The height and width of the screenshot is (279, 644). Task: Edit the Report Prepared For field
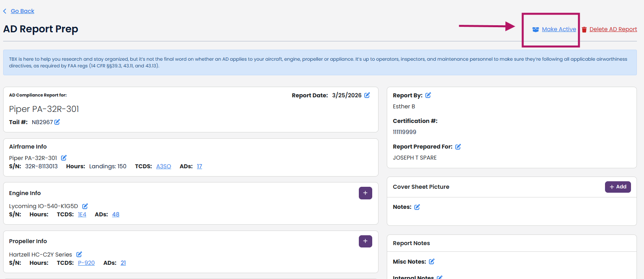coord(458,147)
